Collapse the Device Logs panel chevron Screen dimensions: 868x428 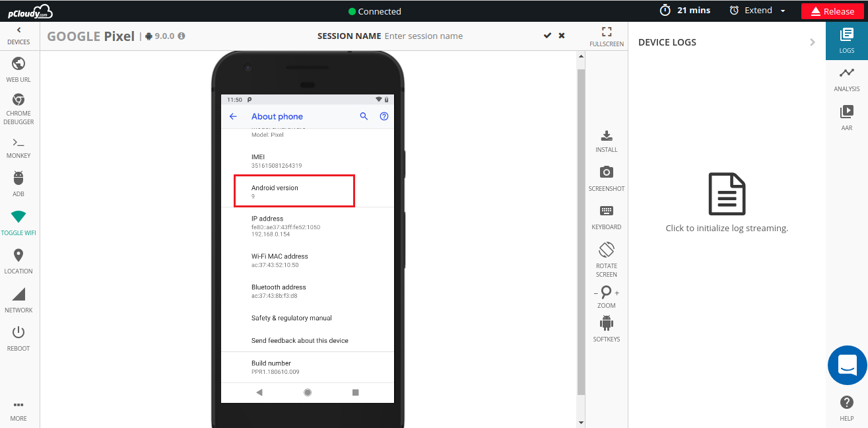[x=813, y=42]
